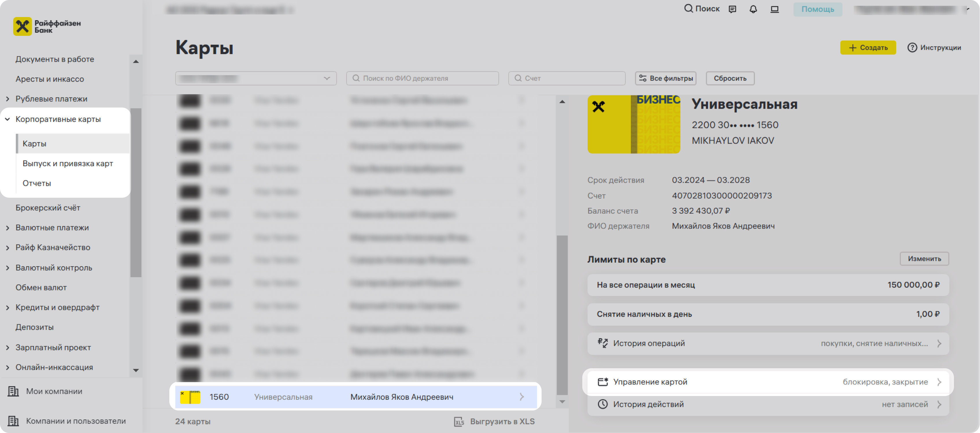Open the Reports submenu item

pos(36,183)
